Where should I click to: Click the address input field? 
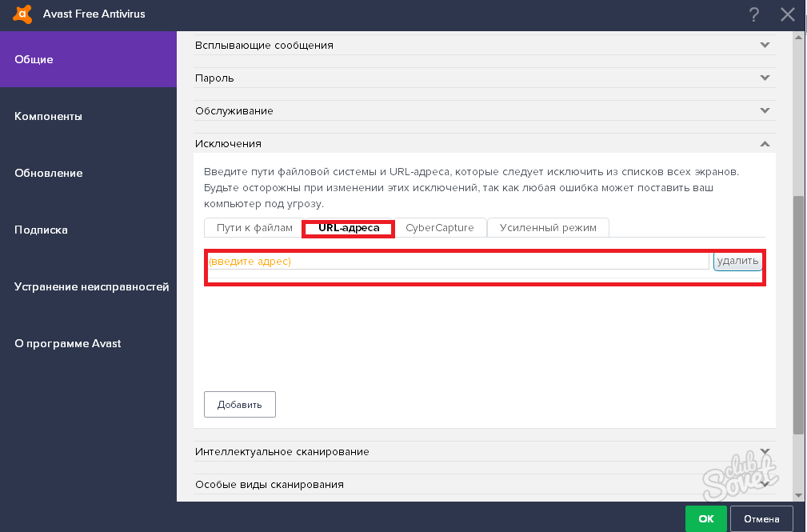457,262
